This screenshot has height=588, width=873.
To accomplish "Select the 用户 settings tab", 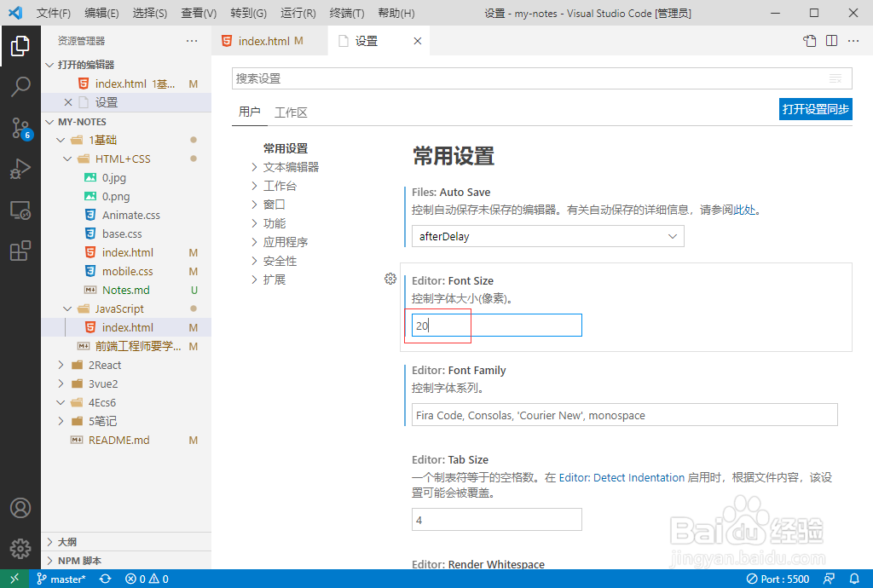I will [x=250, y=112].
